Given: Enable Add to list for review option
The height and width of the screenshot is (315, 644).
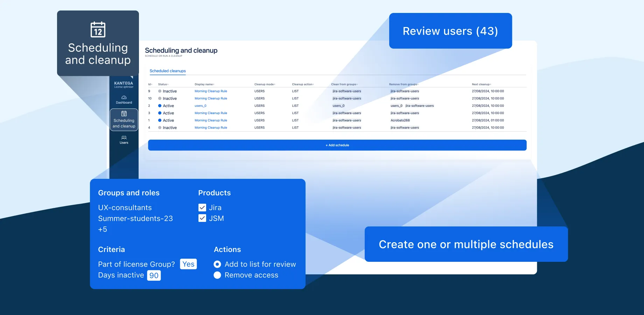Looking at the screenshot, I should [x=217, y=264].
